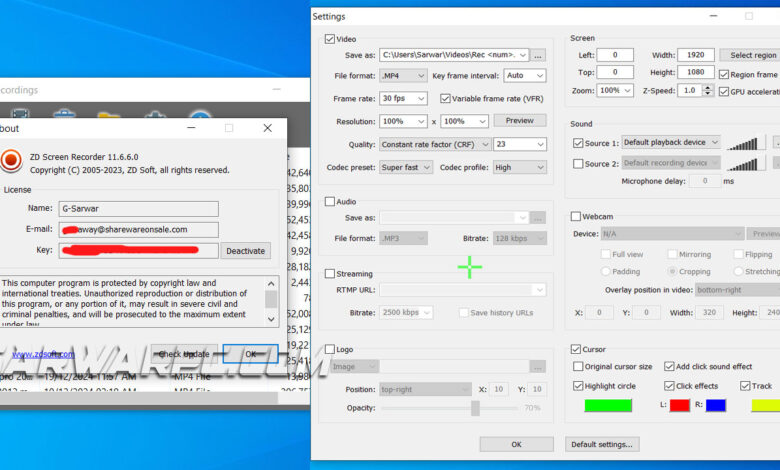The image size is (780, 470).
Task: Click the Screen Left input field
Action: click(x=615, y=55)
